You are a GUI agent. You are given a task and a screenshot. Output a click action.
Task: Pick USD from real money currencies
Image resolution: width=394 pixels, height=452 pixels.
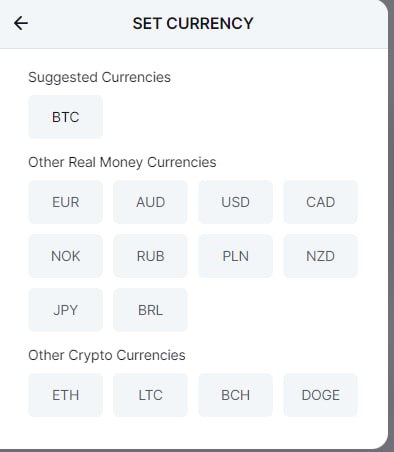tap(235, 202)
